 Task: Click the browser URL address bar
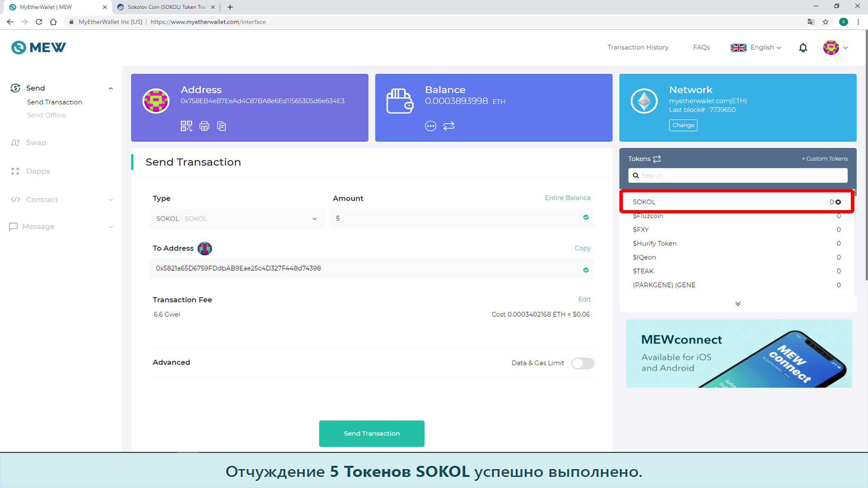[434, 22]
